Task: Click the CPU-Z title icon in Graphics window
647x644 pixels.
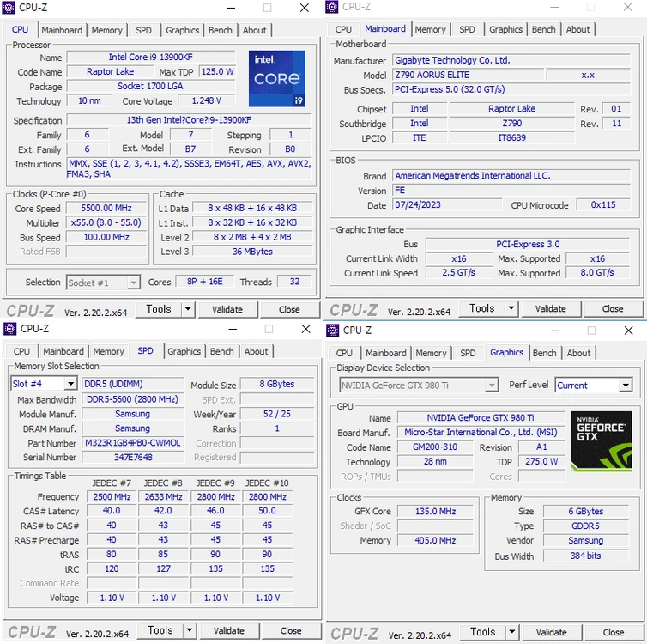Action: (333, 331)
